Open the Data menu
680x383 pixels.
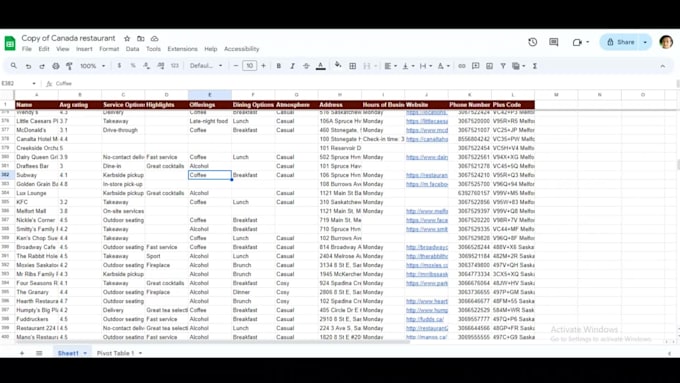tap(132, 49)
